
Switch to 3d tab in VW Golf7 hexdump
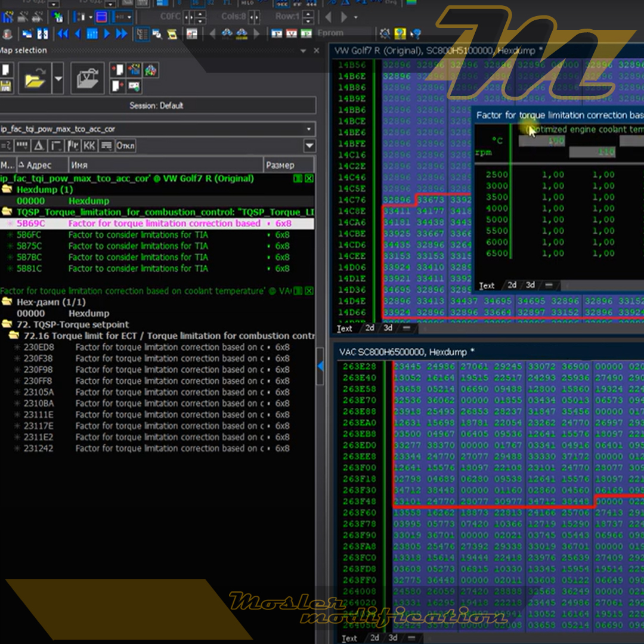tap(388, 328)
